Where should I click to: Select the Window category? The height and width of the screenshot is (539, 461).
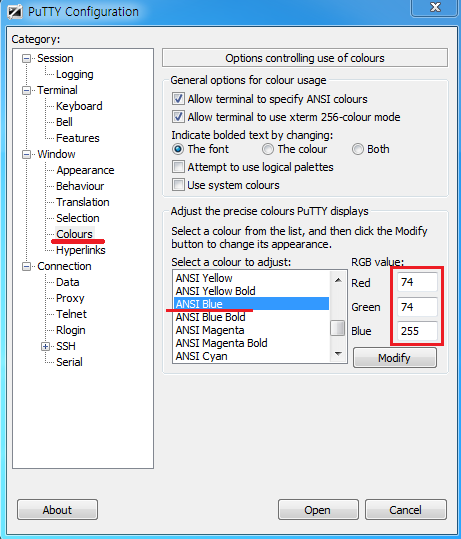56,154
